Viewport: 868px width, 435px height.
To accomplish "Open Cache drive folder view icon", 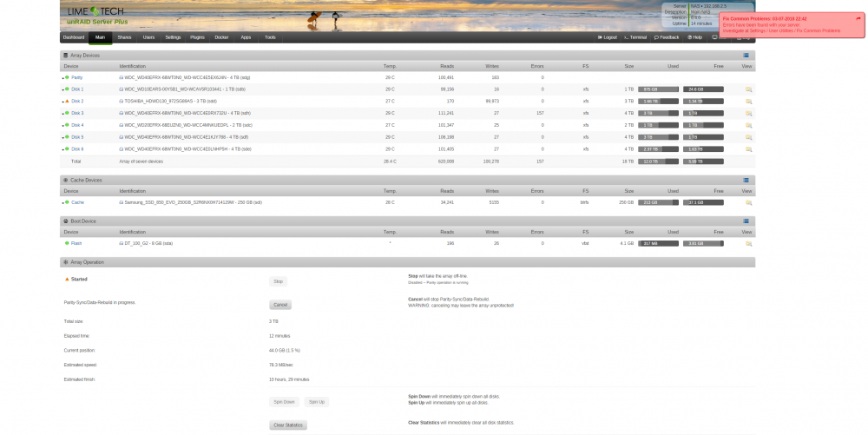I will coord(748,202).
